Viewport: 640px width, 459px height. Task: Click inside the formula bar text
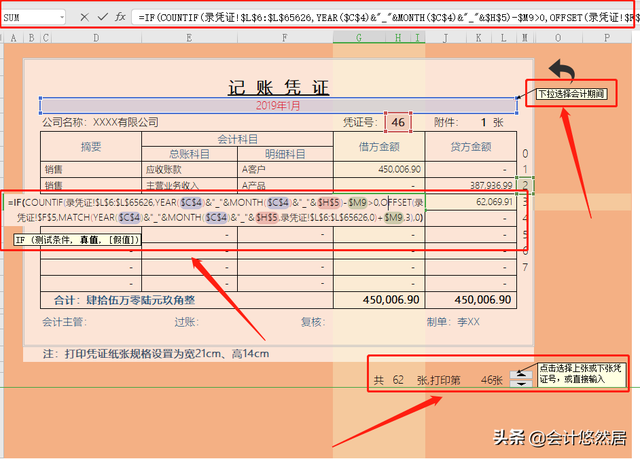[x=384, y=18]
